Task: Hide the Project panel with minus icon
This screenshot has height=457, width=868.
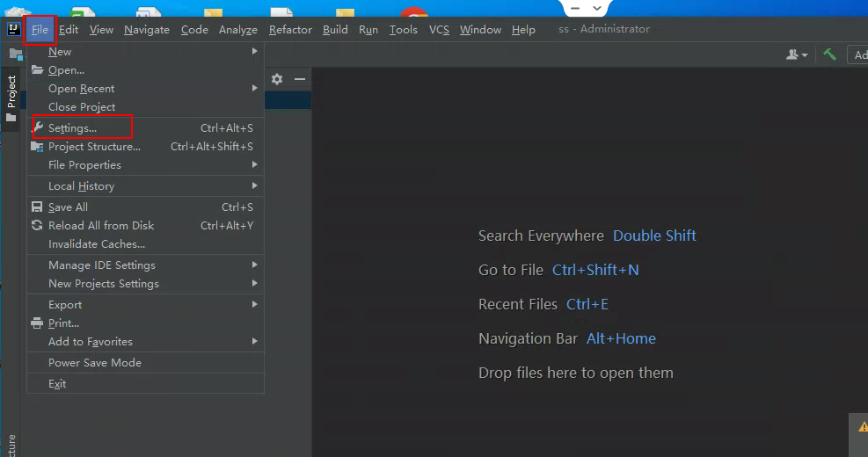Action: pyautogui.click(x=300, y=79)
